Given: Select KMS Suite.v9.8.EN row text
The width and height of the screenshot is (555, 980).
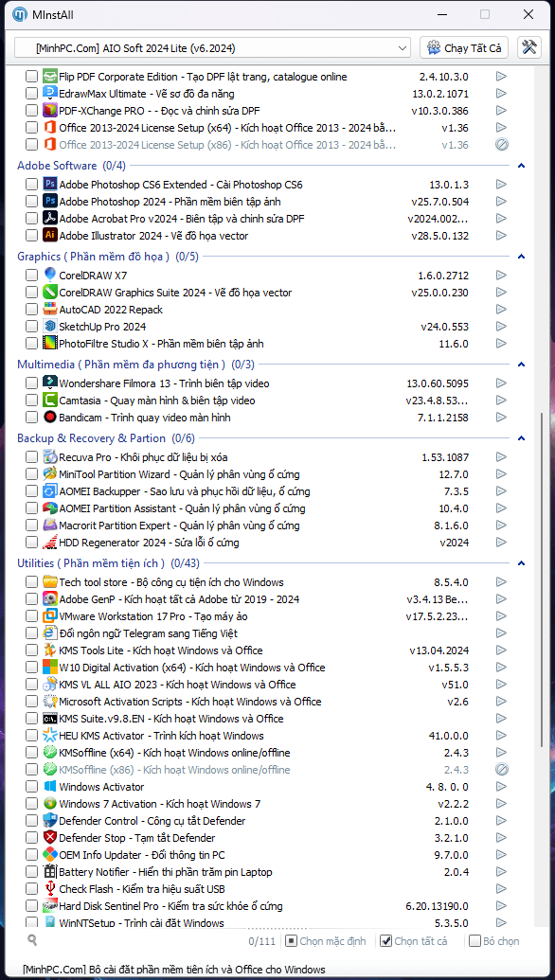Looking at the screenshot, I should (171, 719).
